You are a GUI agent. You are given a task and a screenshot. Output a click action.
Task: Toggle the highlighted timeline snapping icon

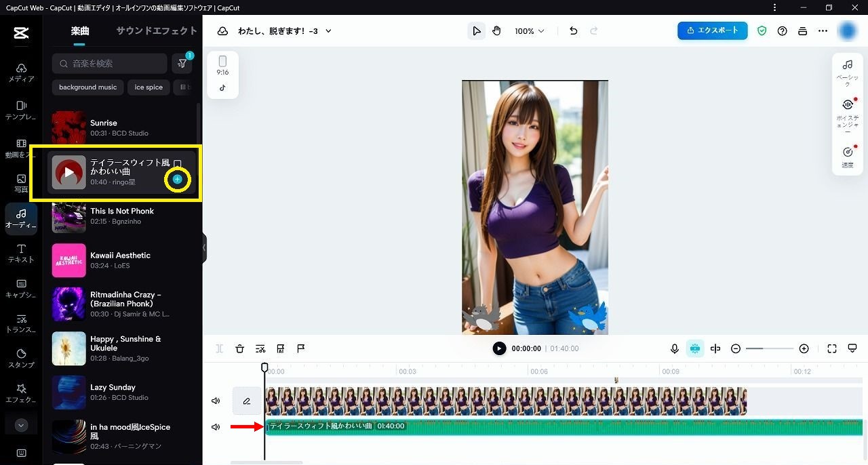pyautogui.click(x=695, y=348)
